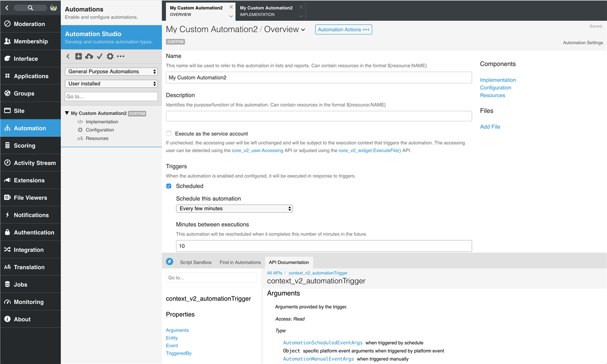This screenshot has width=607, height=364.
Task: Click the Monitoring gauge icon
Action: 7,302
